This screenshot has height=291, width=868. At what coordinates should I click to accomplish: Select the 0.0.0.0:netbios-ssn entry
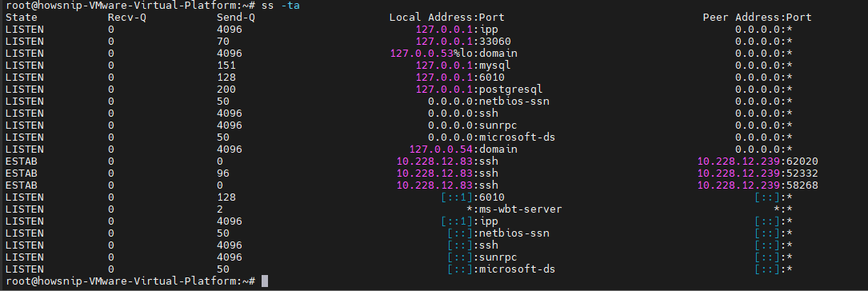point(489,102)
